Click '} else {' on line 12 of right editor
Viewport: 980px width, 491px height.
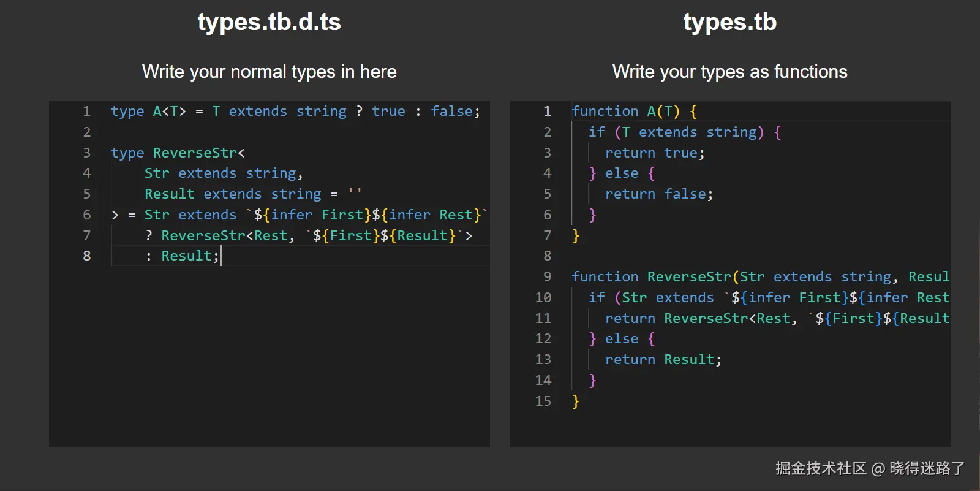[622, 339]
